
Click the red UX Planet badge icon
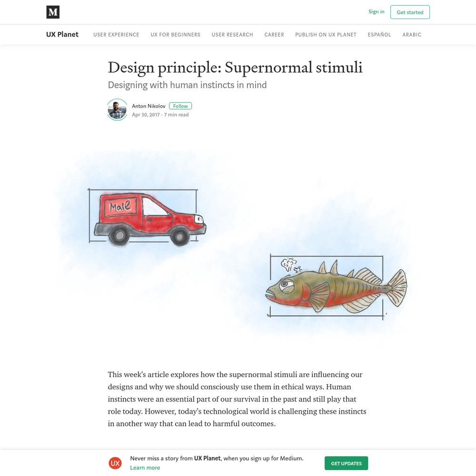[x=115, y=463]
